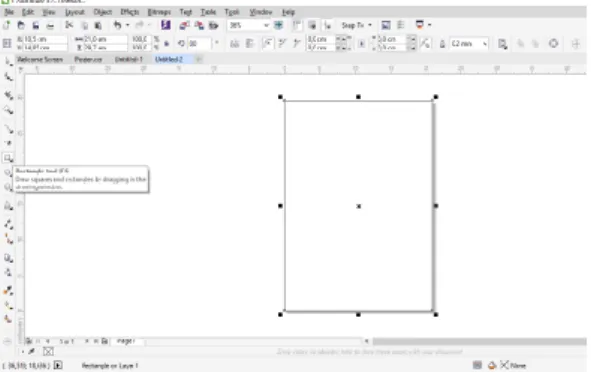Copy the selection with the Copy icon

[x=84, y=26]
